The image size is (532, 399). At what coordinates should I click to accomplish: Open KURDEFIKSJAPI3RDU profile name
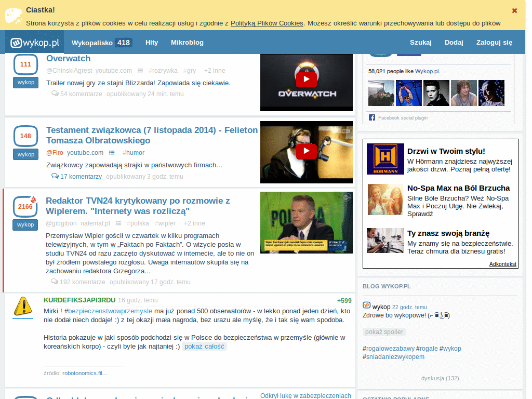click(x=79, y=300)
